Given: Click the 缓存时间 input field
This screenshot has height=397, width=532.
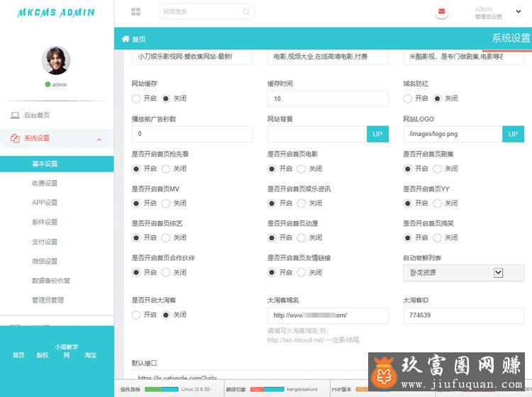Looking at the screenshot, I should point(327,99).
